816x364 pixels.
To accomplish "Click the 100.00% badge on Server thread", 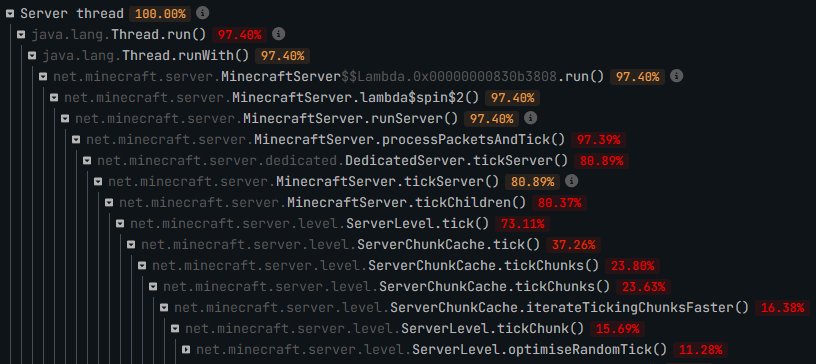I will 160,14.
